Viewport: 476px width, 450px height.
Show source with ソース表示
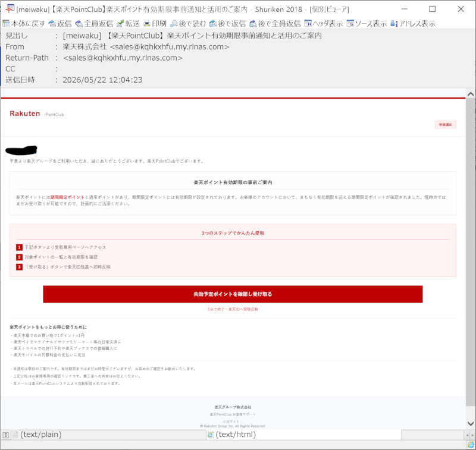pos(367,23)
